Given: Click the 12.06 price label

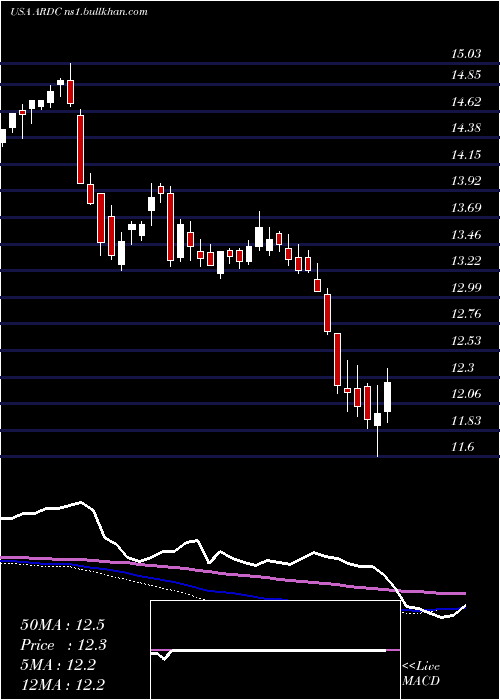Looking at the screenshot, I should pyautogui.click(x=466, y=394).
